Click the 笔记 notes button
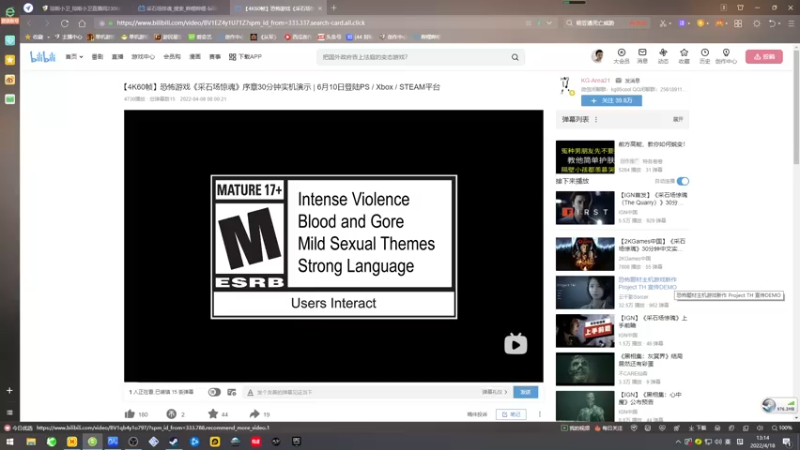Image resolution: width=800 pixels, height=450 pixels. pos(511,414)
